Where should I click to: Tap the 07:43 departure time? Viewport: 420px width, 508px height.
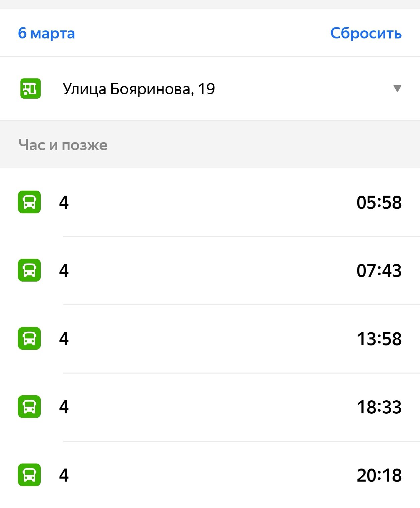(x=379, y=271)
